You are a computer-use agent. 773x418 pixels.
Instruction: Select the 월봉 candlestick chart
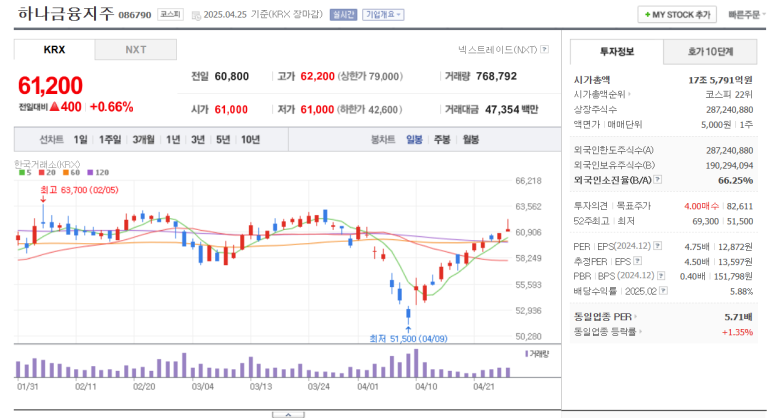(x=471, y=139)
